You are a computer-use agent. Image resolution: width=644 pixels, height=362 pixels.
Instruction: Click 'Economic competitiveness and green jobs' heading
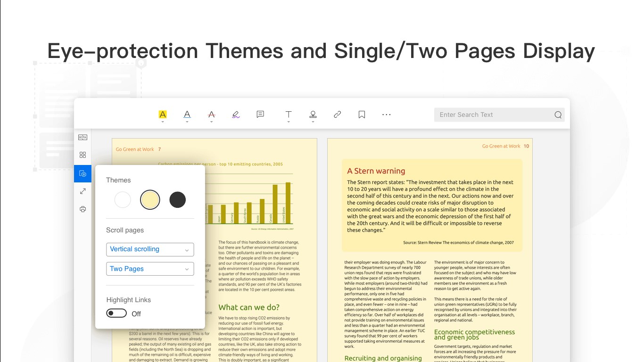coord(474,335)
